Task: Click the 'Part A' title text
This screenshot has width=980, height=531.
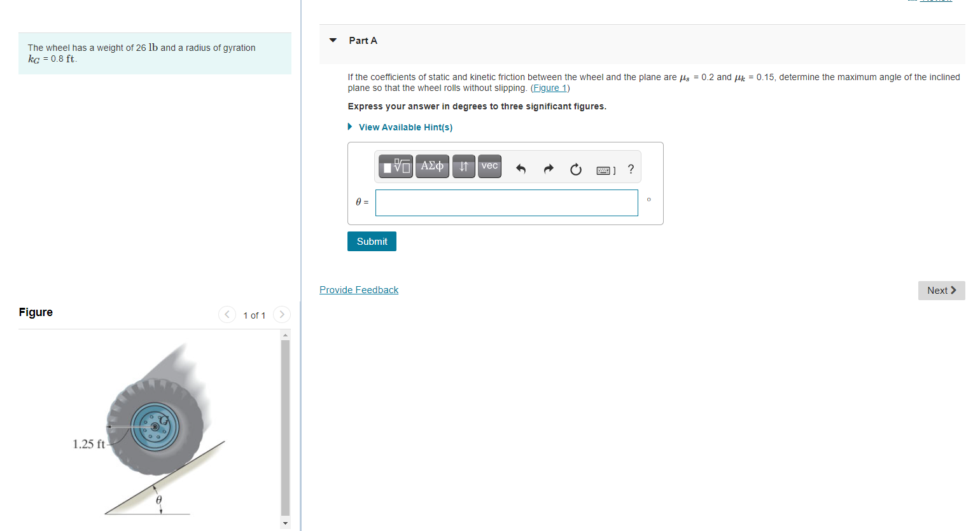Action: pos(363,41)
